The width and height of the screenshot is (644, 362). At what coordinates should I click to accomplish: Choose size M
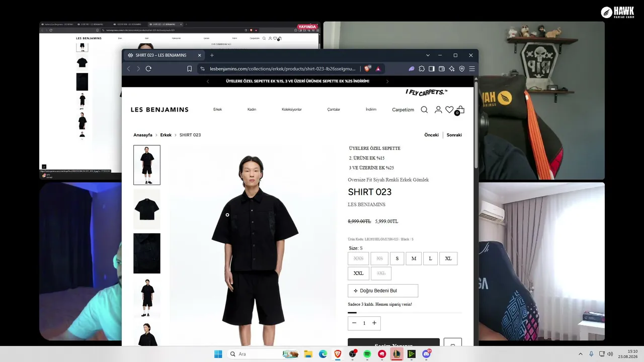[414, 258]
